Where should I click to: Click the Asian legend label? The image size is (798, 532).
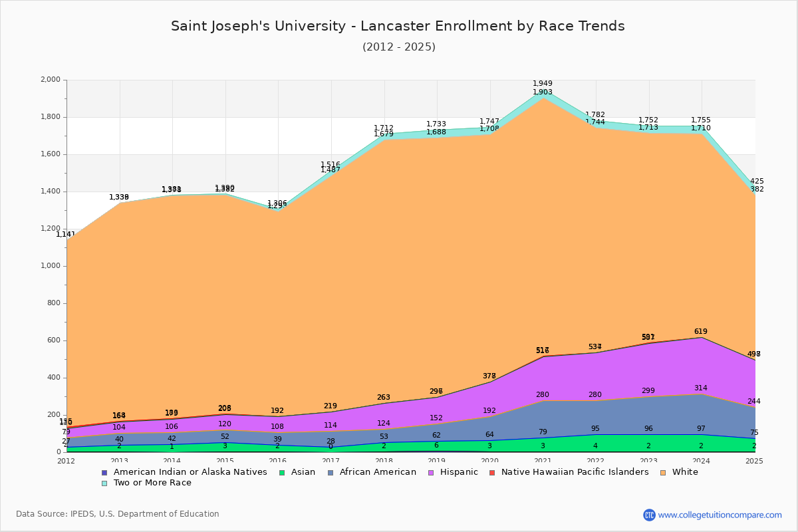(303, 472)
